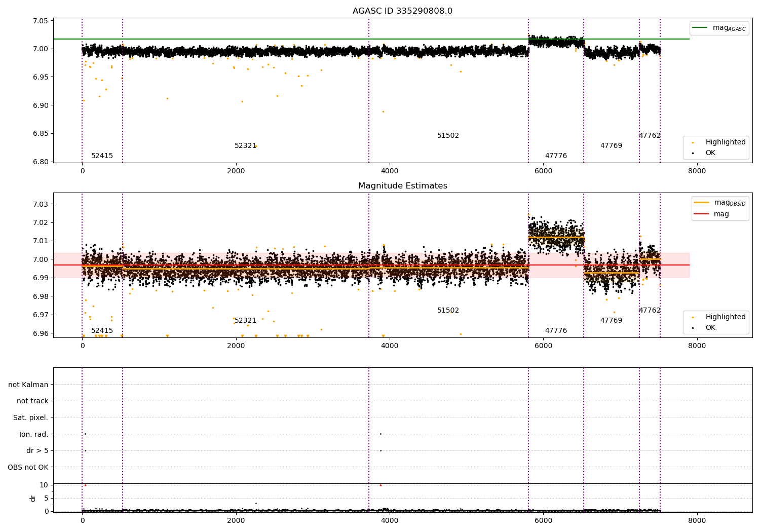Click the 8000 x-axis tick on bottom plot

(697, 520)
